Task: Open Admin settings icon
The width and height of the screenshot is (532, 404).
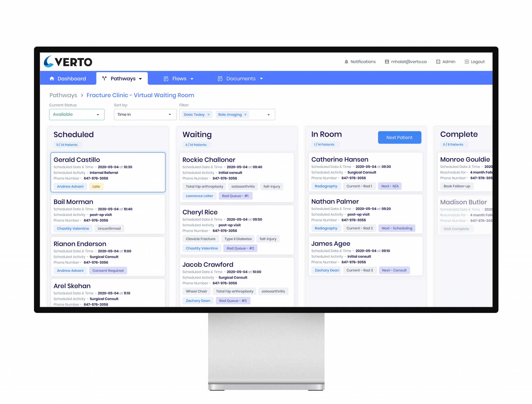Action: [x=438, y=62]
